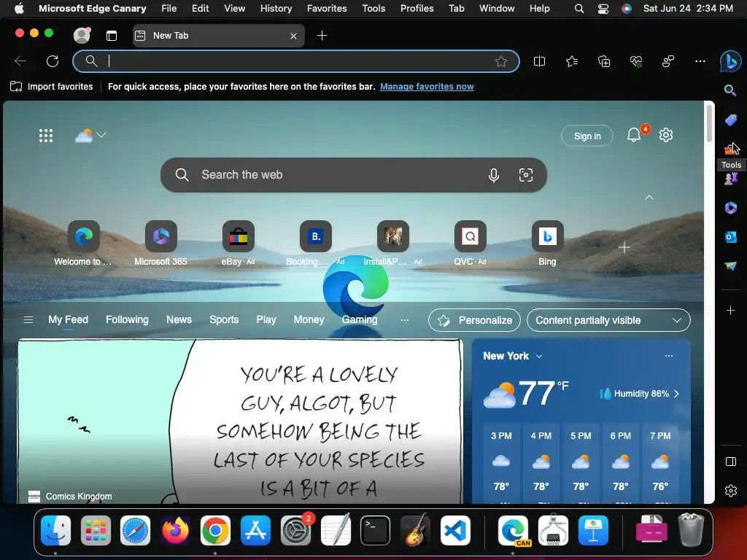The image size is (747, 560).
Task: Reload the current page
Action: [x=53, y=61]
